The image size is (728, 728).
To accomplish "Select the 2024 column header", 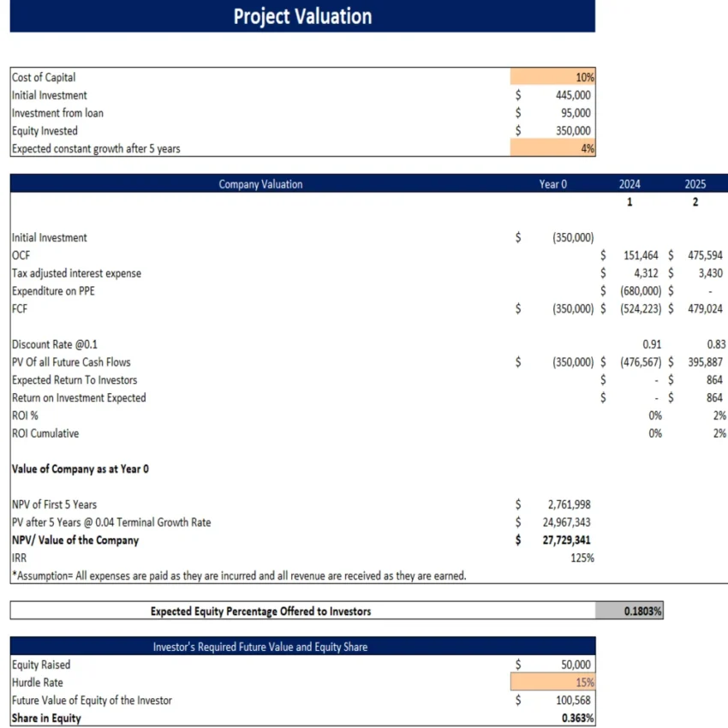I will pos(630,183).
